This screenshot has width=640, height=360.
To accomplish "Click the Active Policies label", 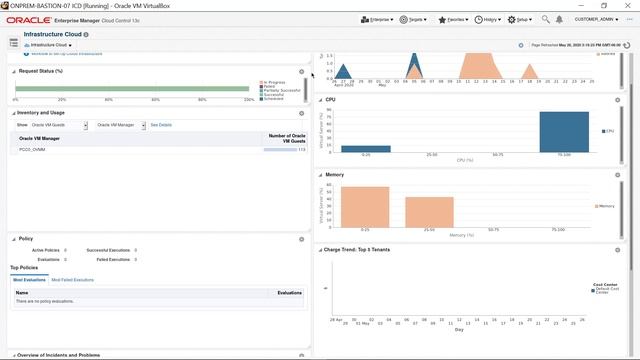I will (x=46, y=250).
